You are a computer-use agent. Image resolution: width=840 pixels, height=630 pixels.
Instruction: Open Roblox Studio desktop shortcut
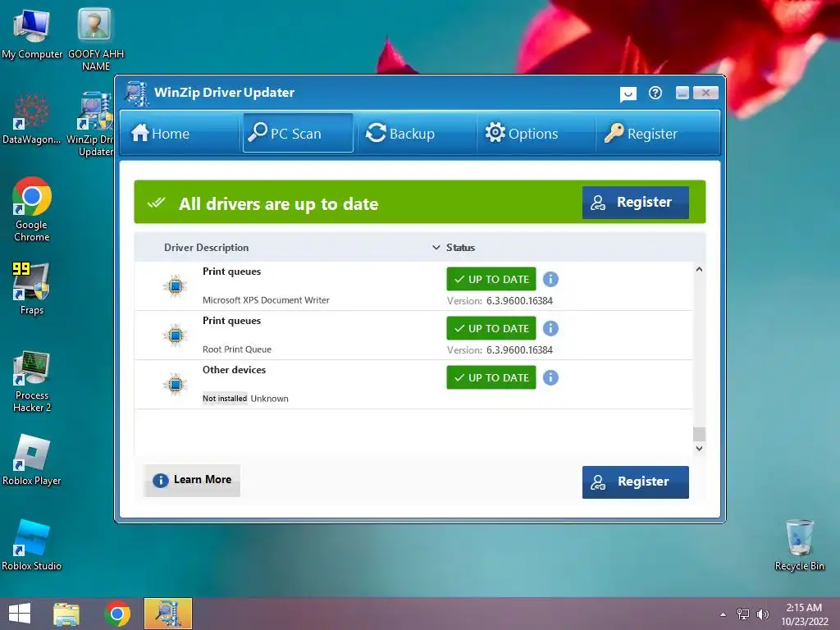(x=32, y=545)
